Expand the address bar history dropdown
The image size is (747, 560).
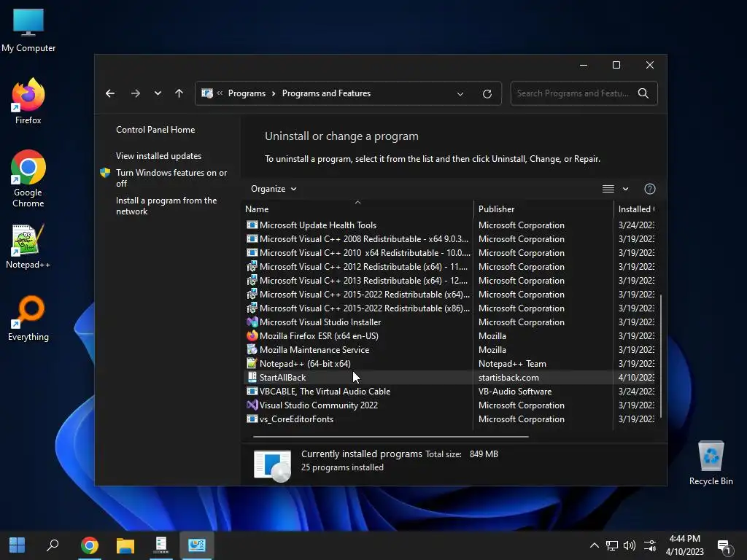(460, 94)
